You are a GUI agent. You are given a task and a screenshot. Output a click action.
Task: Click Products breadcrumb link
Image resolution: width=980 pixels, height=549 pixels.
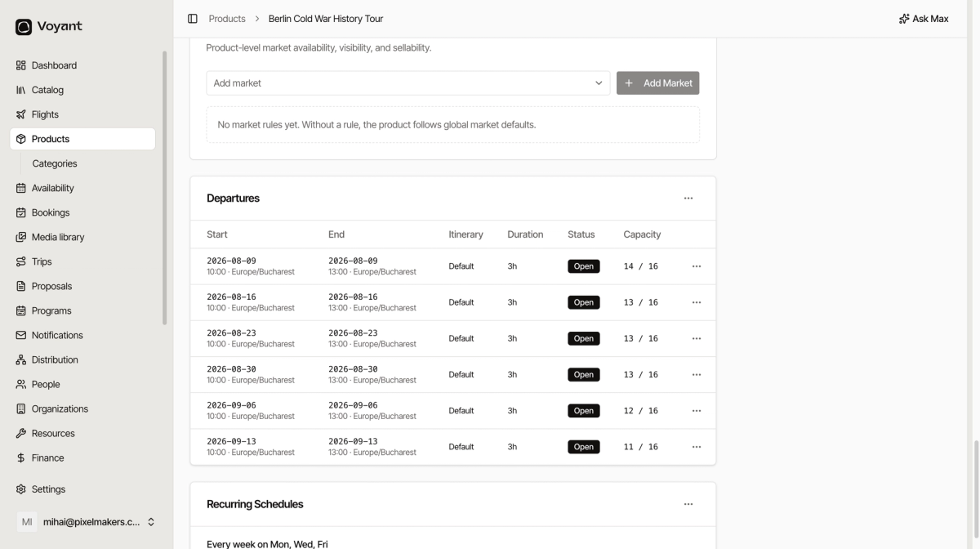227,19
